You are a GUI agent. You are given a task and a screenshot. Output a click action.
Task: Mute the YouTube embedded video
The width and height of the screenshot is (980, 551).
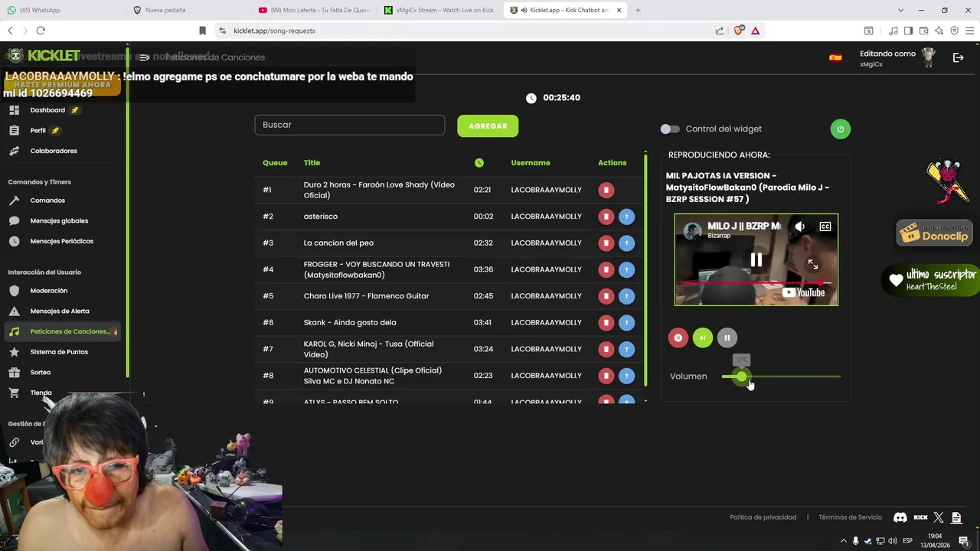click(799, 227)
